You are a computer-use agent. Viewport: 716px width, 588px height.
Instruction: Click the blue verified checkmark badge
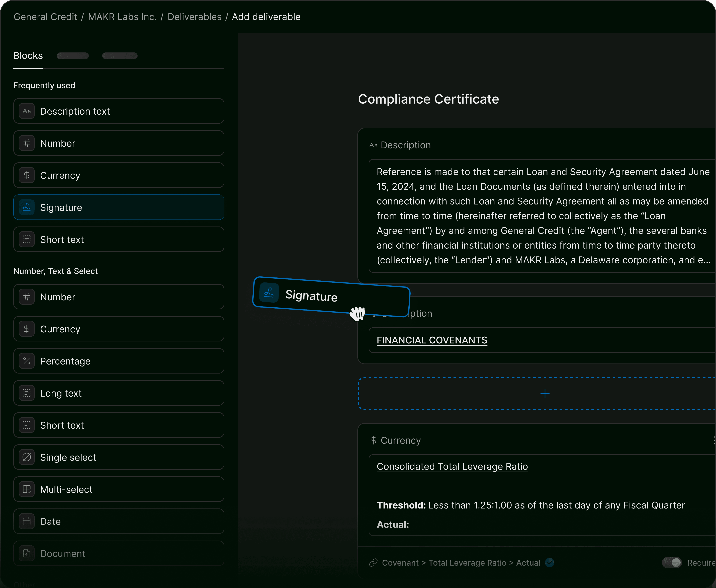click(550, 563)
